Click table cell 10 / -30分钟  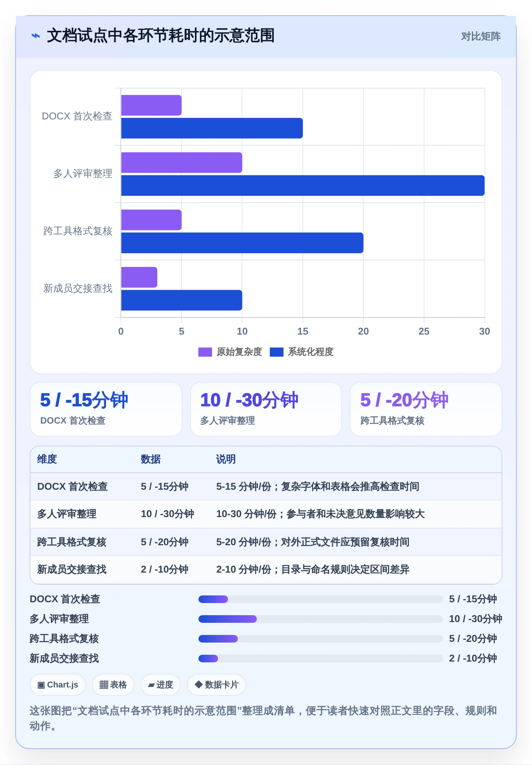(168, 514)
